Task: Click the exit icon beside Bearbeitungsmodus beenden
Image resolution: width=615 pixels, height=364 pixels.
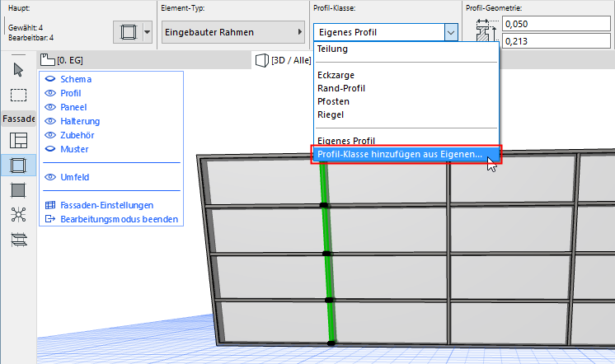Action: 50,219
